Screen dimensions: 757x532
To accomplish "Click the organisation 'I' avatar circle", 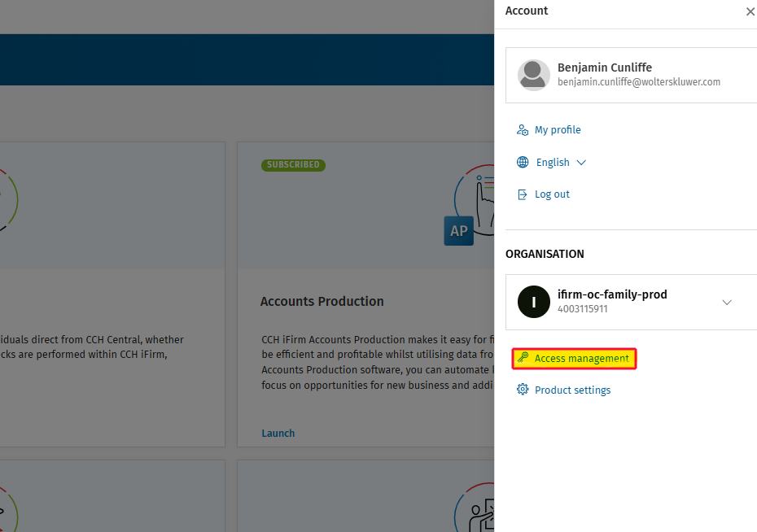I will point(533,302).
